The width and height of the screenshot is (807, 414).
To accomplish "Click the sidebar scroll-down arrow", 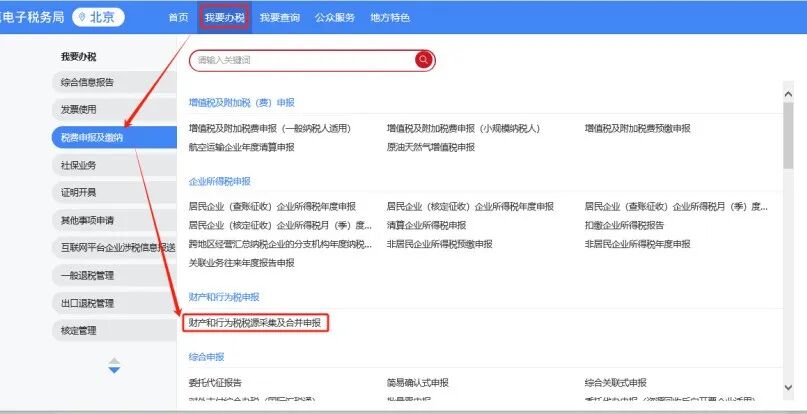I will click(114, 371).
